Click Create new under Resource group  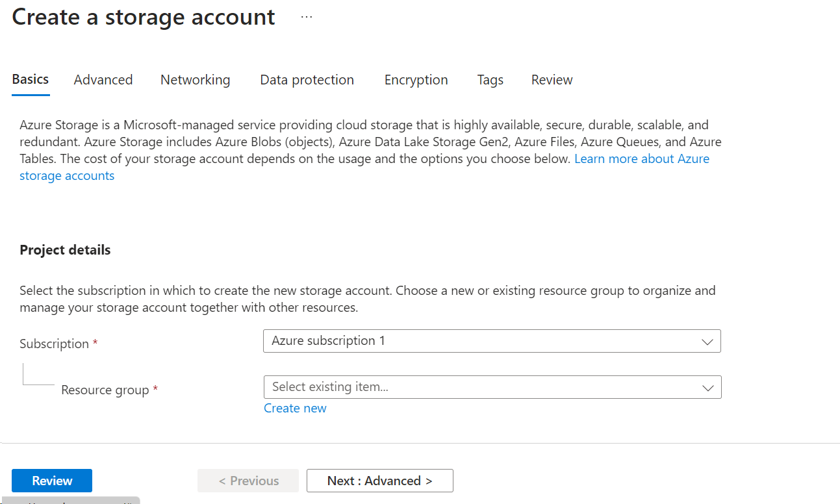click(x=295, y=409)
